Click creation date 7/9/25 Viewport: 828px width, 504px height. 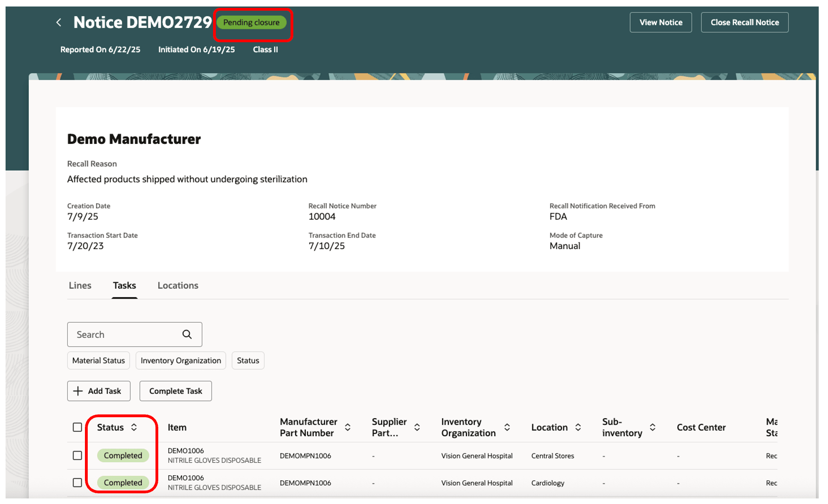tap(83, 217)
